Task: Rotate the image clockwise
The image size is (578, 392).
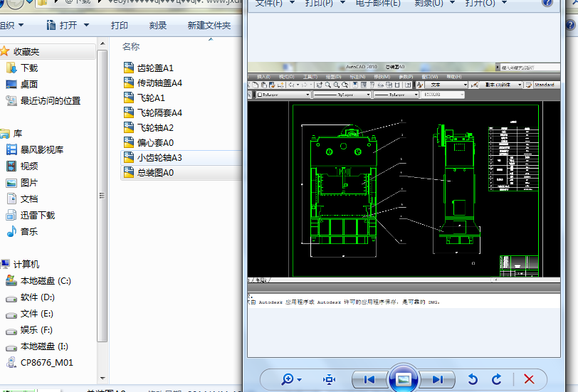Action: click(x=497, y=379)
